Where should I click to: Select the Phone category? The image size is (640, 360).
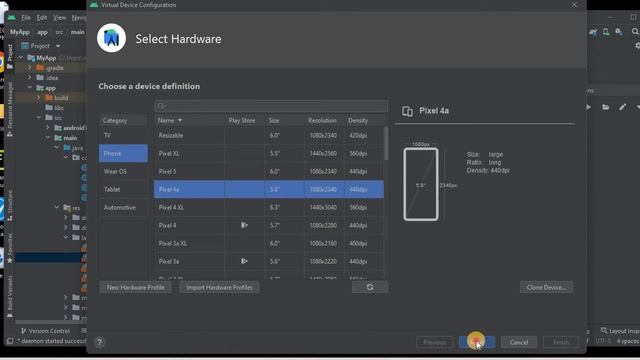(123, 153)
